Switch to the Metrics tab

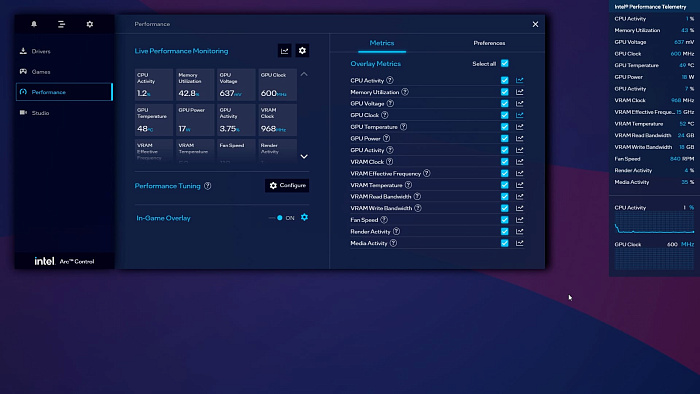382,43
